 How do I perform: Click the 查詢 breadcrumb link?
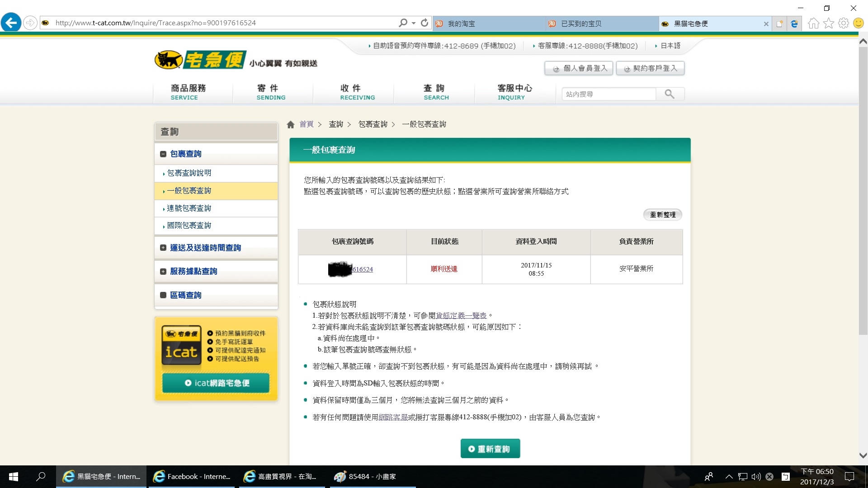(x=336, y=124)
